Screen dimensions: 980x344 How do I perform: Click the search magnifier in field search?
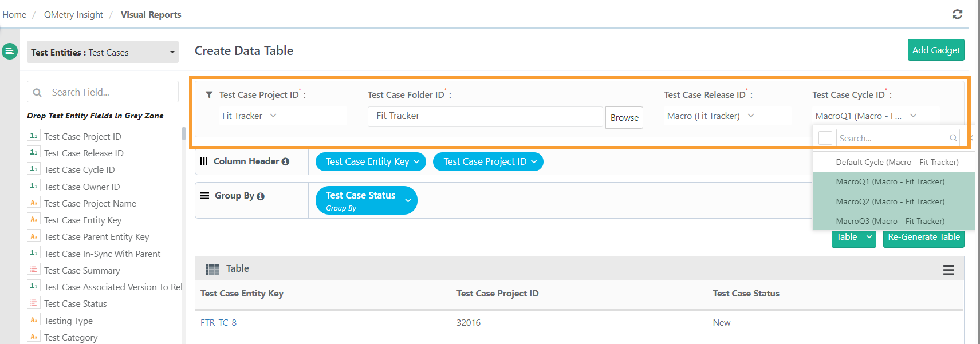[38, 92]
